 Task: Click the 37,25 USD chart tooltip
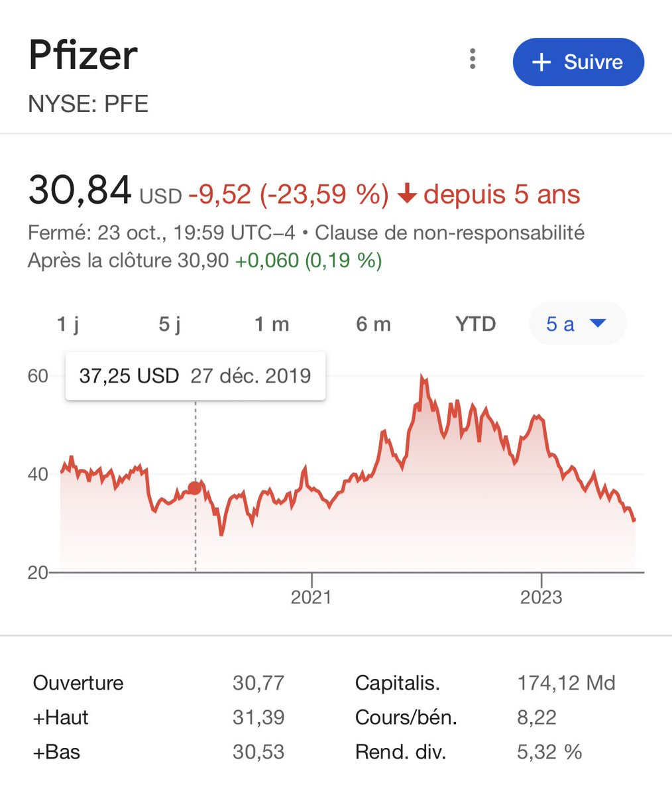click(195, 376)
